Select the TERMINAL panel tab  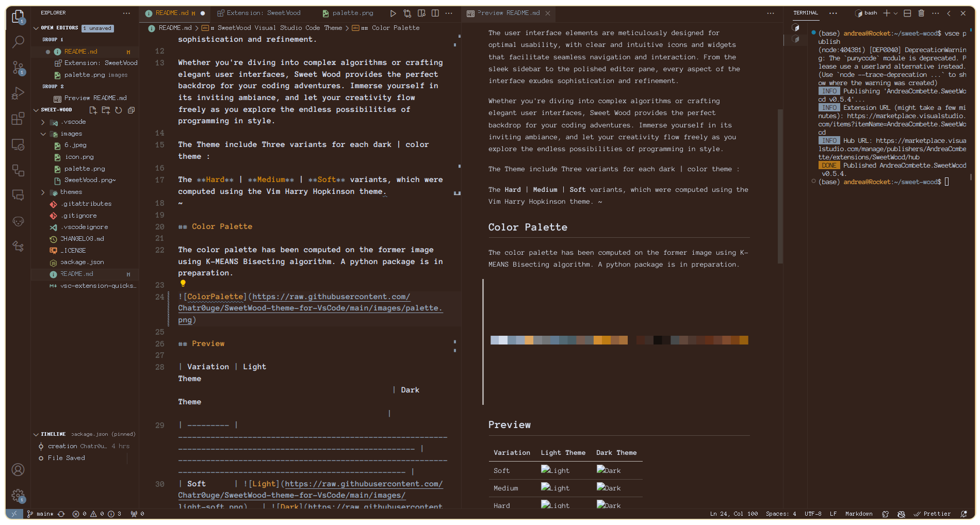click(x=806, y=13)
